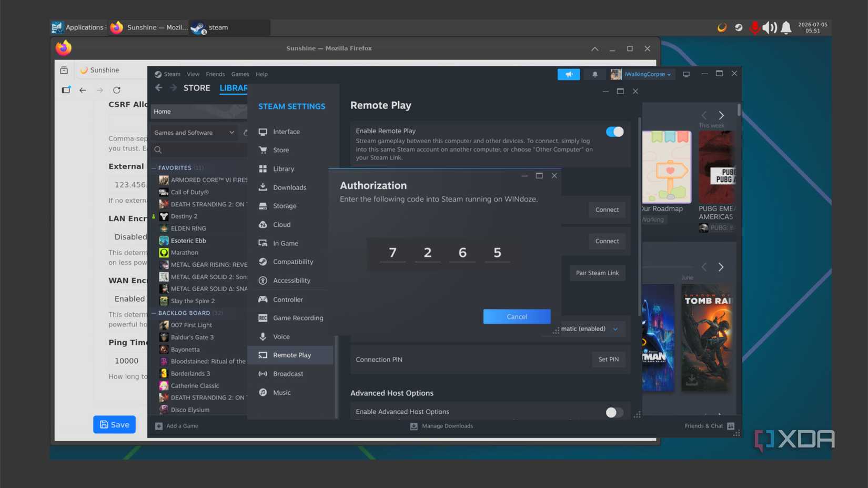Save Sunshine settings in Firefox
This screenshot has width=868, height=488.
pos(114,425)
